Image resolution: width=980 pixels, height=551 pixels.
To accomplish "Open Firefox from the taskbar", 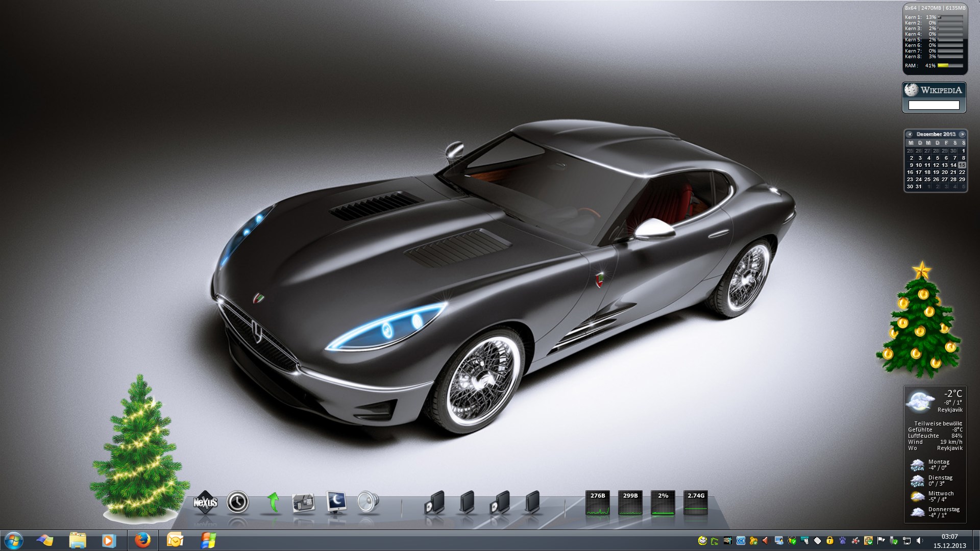I will pyautogui.click(x=142, y=540).
